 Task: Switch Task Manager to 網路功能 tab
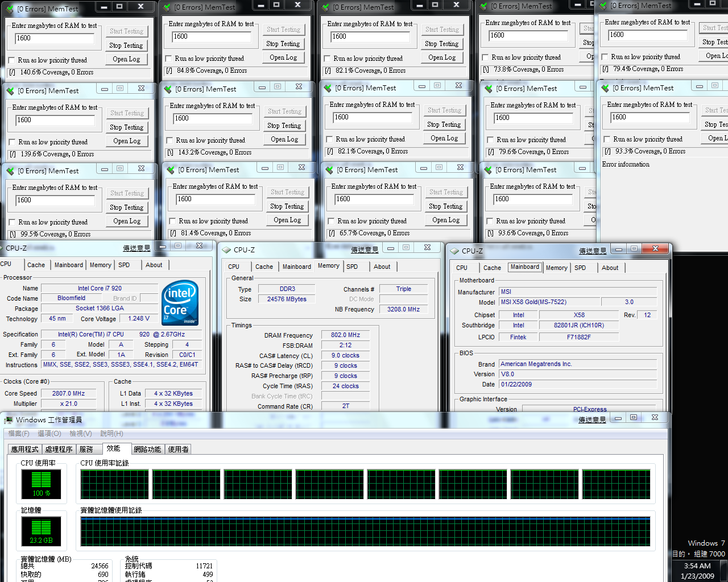(x=147, y=449)
